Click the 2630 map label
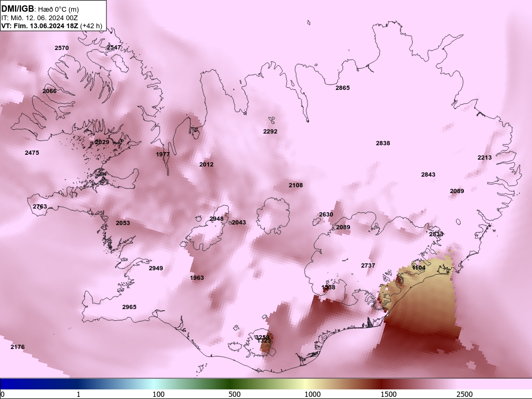 326,214
